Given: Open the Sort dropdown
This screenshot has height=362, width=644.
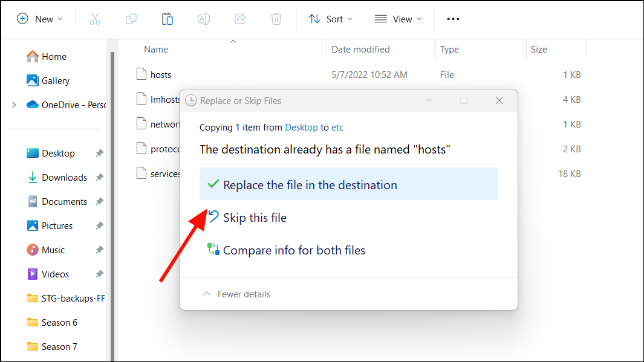Looking at the screenshot, I should 330,19.
